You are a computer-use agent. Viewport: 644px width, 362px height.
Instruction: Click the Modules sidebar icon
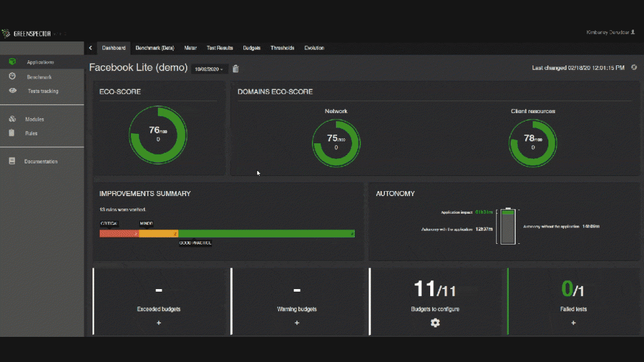(13, 119)
